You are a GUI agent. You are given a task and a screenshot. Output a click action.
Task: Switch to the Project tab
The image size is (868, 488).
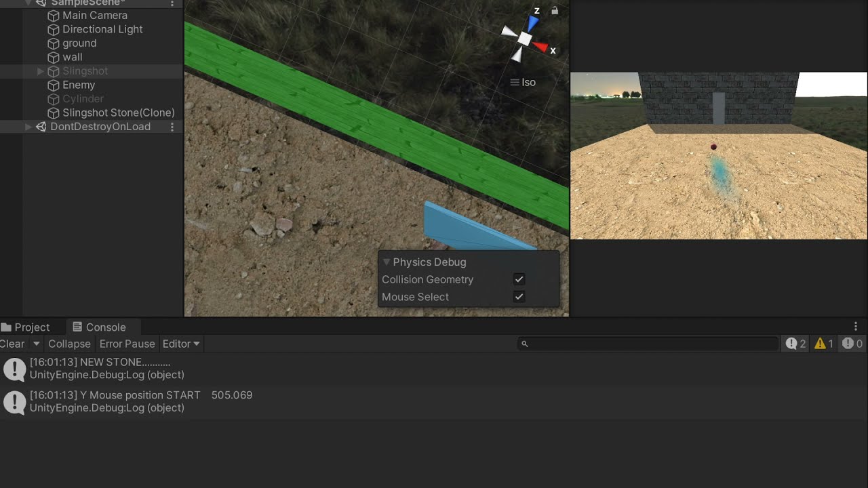click(x=25, y=327)
